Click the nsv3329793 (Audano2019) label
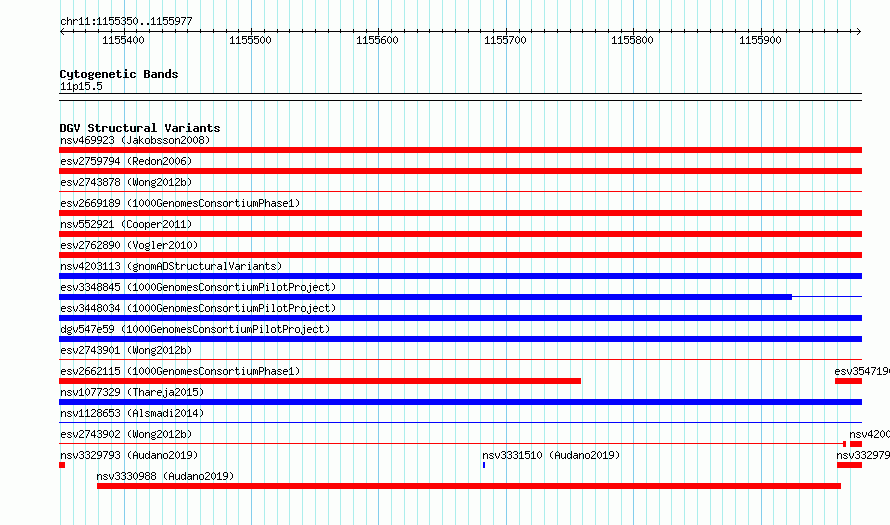The width and height of the screenshot is (890, 525). point(129,455)
